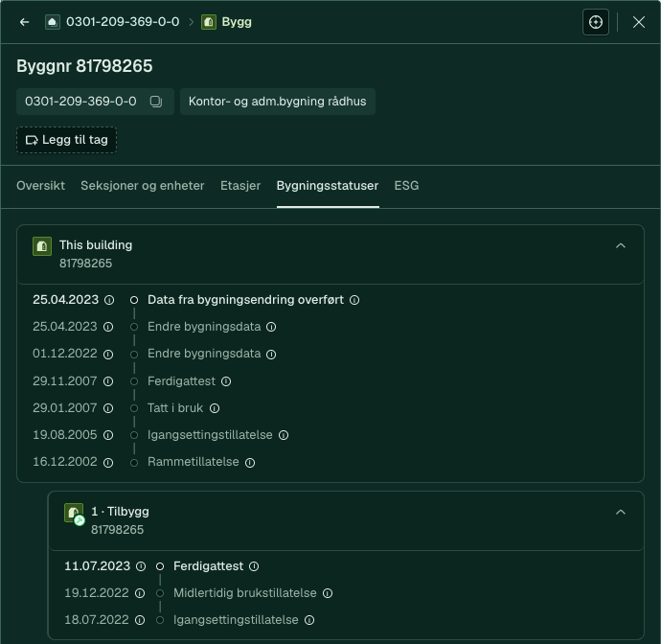661x644 pixels.
Task: Show info for bold date 25.04.2023
Action: pyautogui.click(x=109, y=300)
